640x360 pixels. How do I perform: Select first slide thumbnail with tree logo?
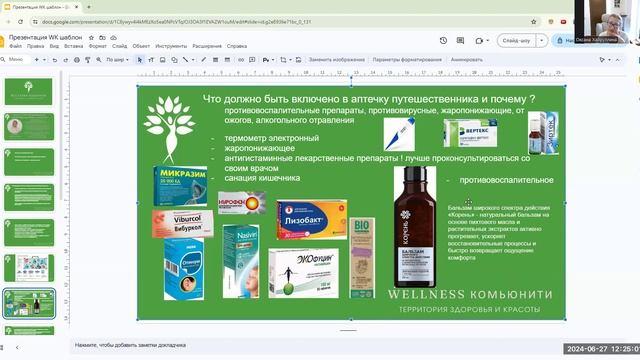click(x=29, y=91)
